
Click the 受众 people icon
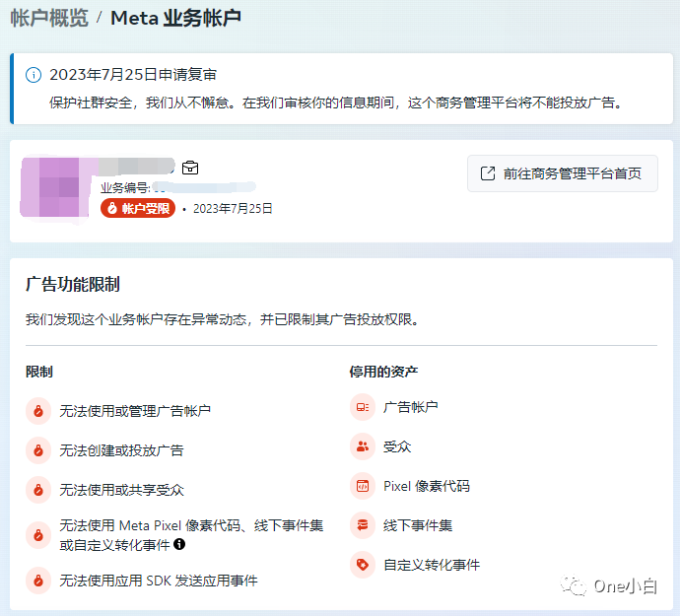[x=363, y=445]
